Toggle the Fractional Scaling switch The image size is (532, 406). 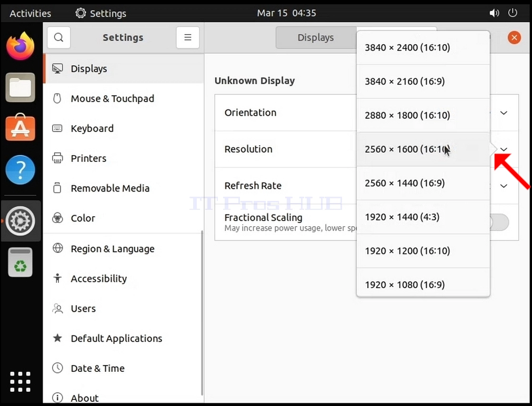pos(499,222)
